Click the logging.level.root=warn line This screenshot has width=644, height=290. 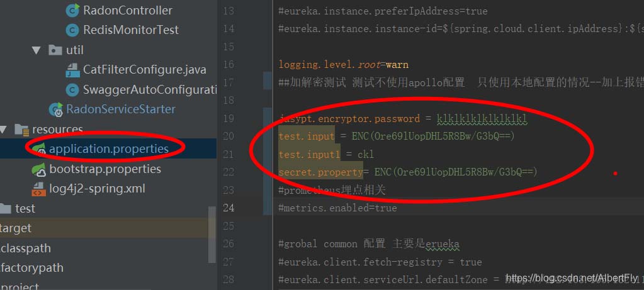(x=343, y=65)
